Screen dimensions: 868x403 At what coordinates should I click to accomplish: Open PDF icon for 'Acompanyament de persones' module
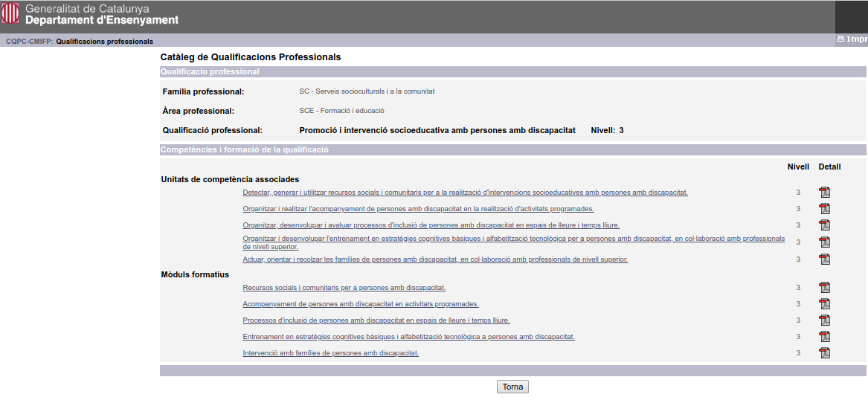pos(824,304)
